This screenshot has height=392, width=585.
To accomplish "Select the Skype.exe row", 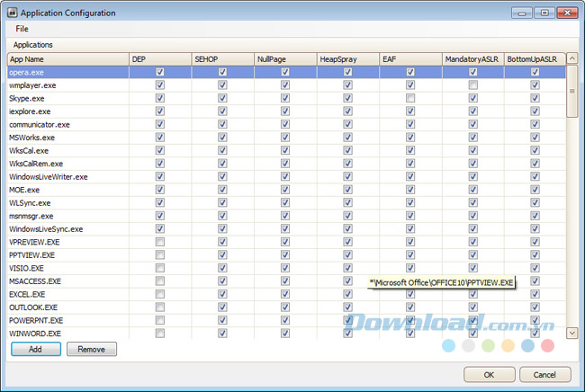I will coord(286,98).
